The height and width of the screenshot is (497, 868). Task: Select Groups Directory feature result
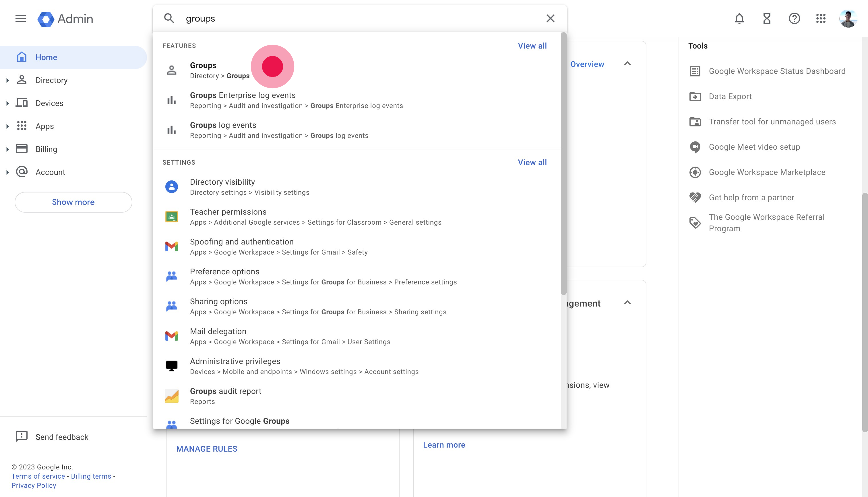point(357,70)
